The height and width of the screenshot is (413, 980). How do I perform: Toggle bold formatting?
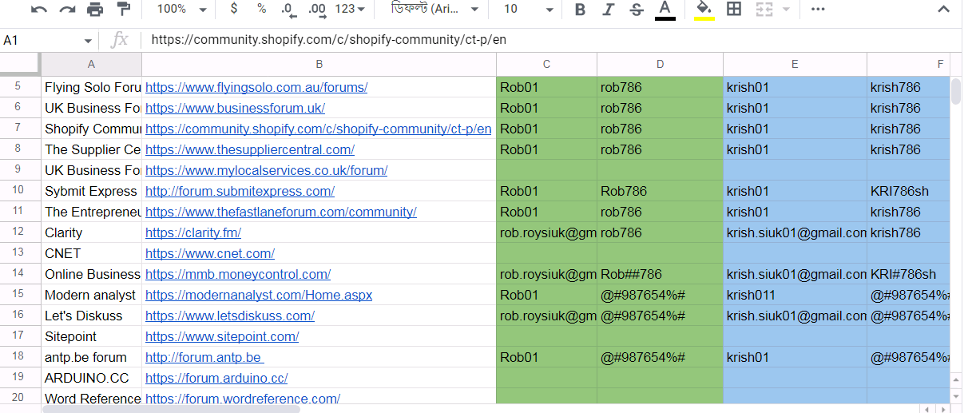(581, 10)
